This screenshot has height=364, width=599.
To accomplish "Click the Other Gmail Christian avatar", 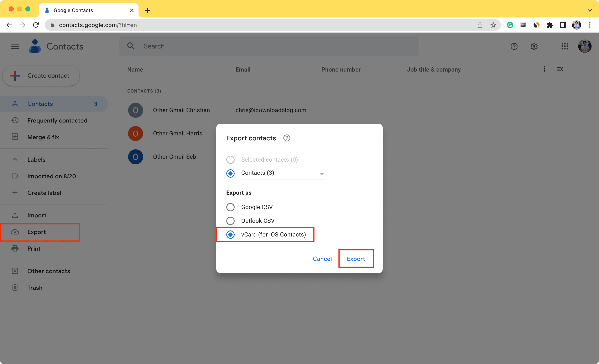I will click(x=135, y=110).
